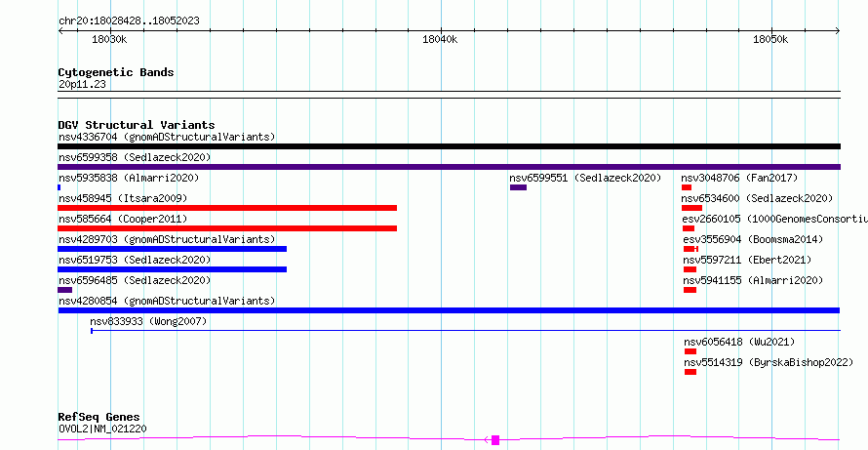Click the DGV Structural Variants track title
The height and width of the screenshot is (450, 868).
tap(137, 125)
